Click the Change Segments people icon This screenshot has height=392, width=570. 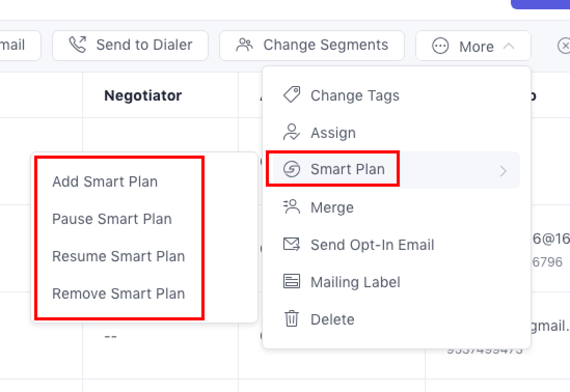(244, 45)
